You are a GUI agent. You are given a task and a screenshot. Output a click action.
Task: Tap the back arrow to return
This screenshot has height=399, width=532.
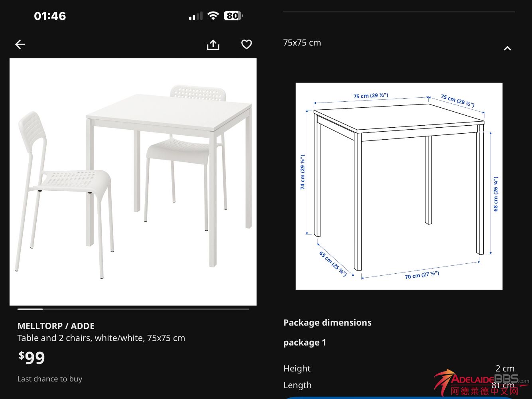click(20, 44)
